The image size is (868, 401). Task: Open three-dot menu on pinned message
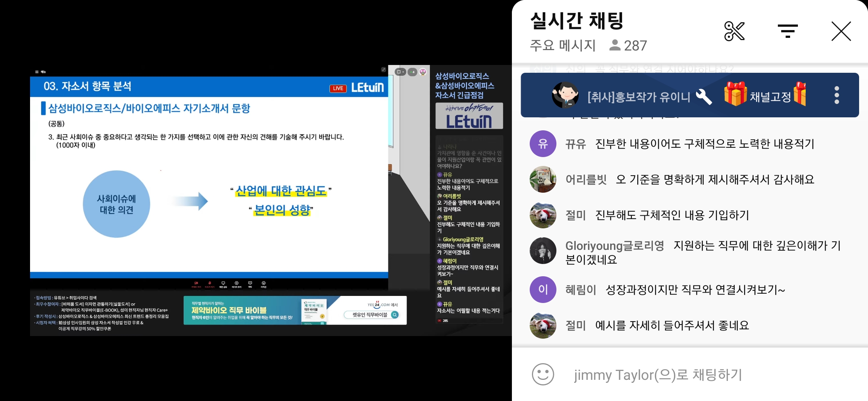[836, 95]
